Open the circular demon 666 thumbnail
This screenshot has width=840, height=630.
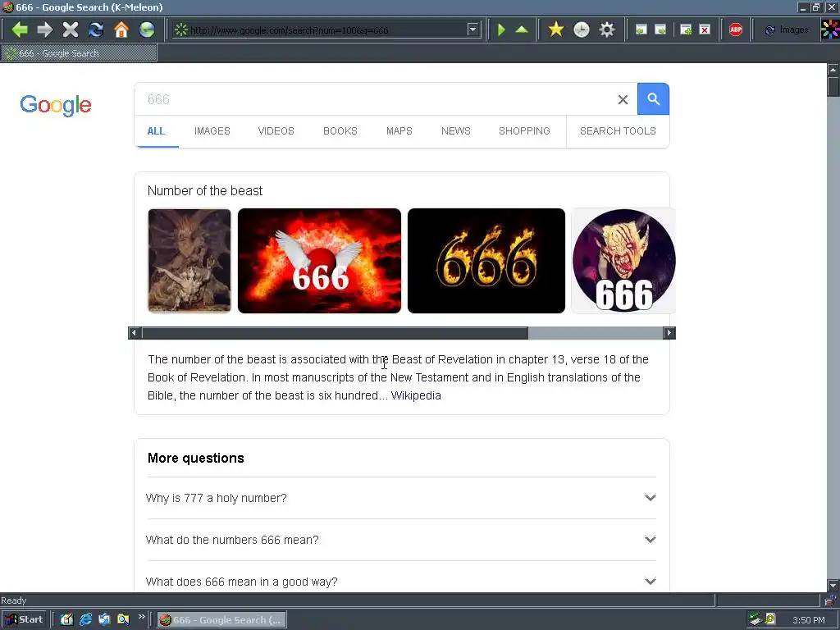tap(623, 261)
